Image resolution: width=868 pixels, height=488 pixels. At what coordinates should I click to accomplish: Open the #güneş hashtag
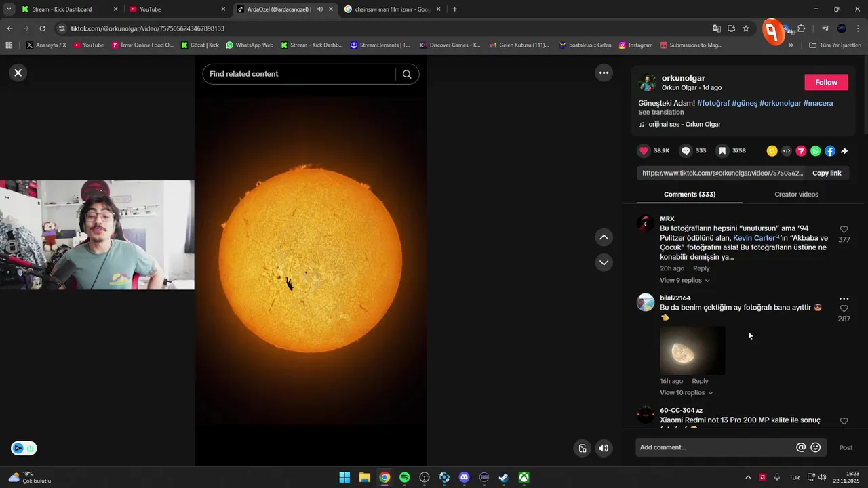point(745,103)
